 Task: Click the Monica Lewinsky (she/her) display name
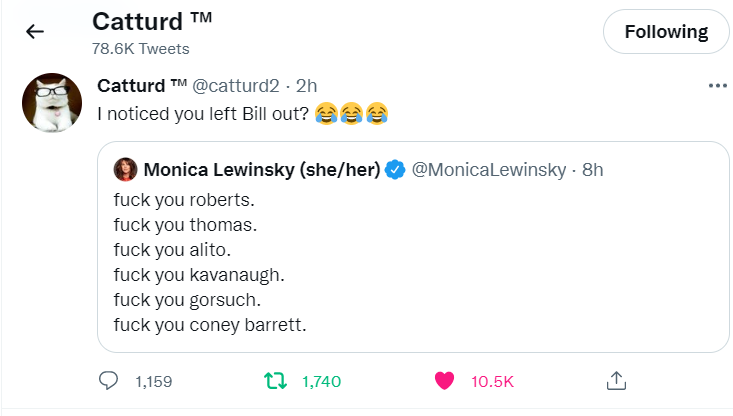262,169
